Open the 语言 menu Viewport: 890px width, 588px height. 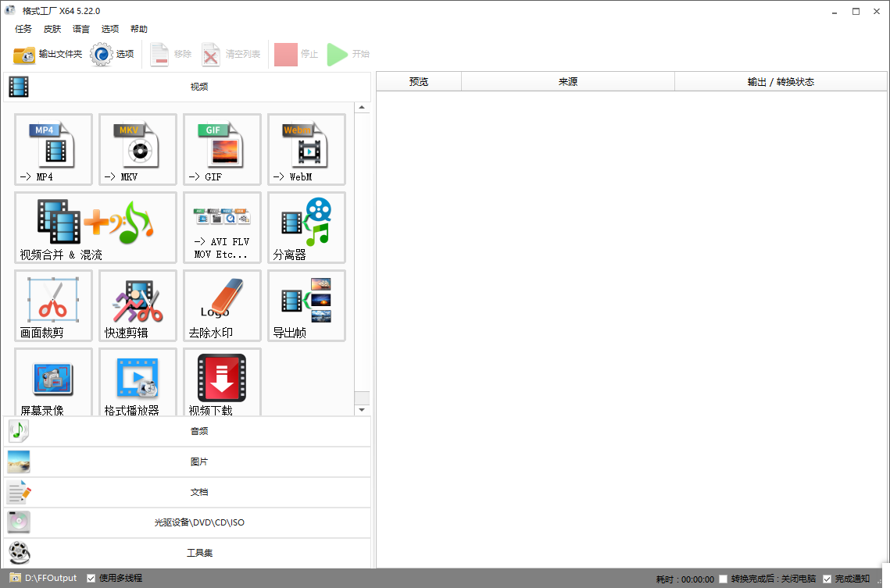pyautogui.click(x=80, y=29)
